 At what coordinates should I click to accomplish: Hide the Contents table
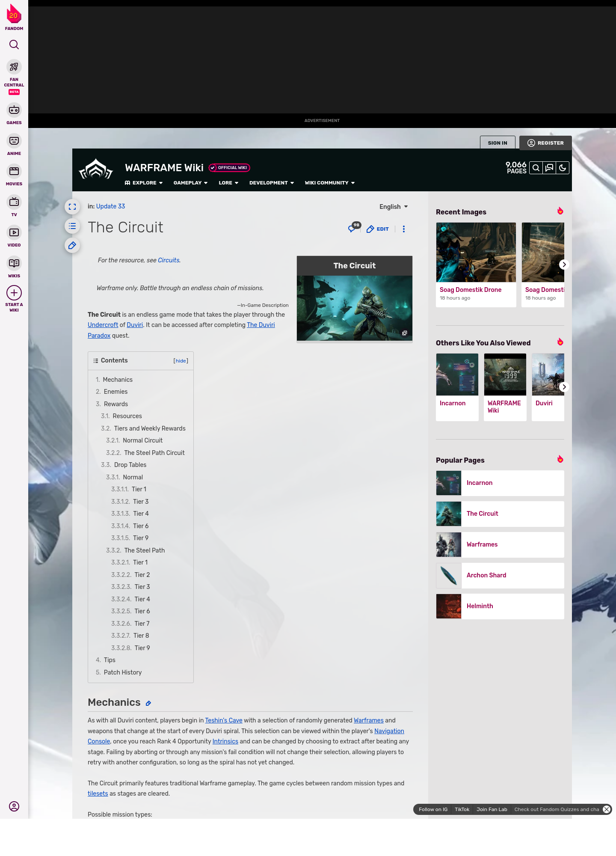181,361
